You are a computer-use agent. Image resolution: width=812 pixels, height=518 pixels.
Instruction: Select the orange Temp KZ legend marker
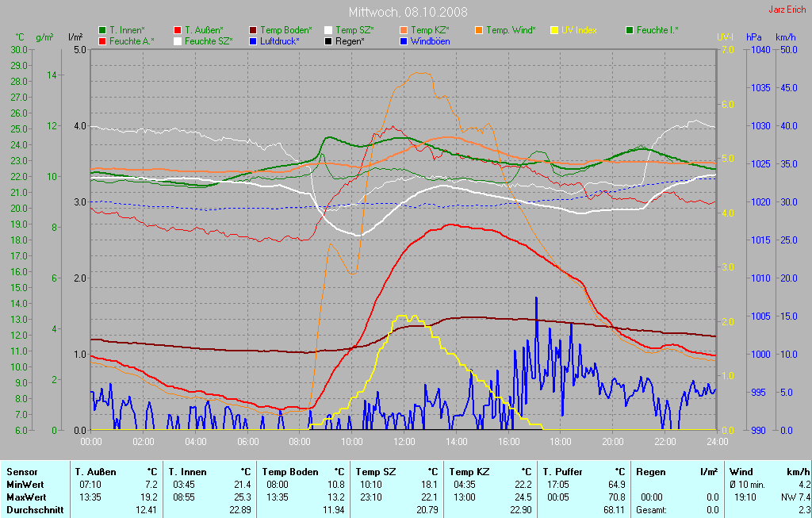(404, 30)
